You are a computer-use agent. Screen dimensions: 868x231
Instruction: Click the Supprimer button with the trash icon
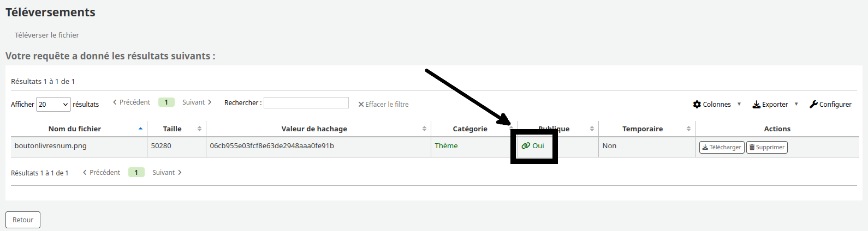pos(766,147)
